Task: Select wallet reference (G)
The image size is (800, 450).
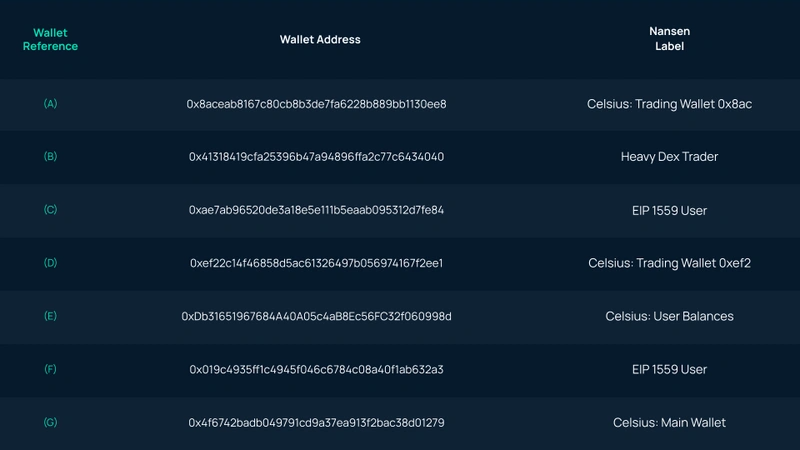Action: click(51, 423)
